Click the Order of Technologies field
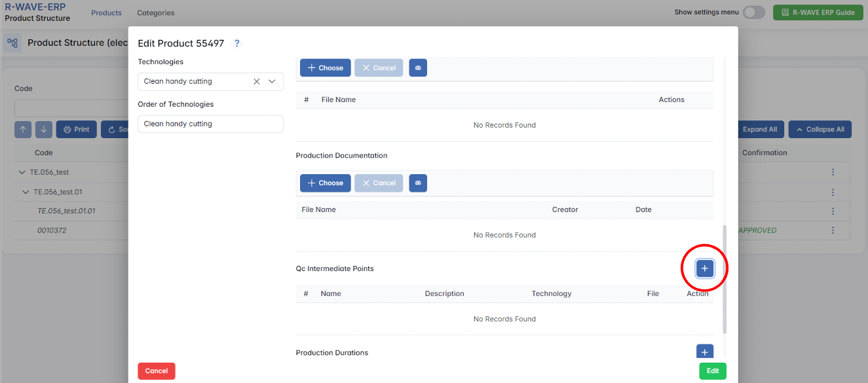 pos(210,124)
